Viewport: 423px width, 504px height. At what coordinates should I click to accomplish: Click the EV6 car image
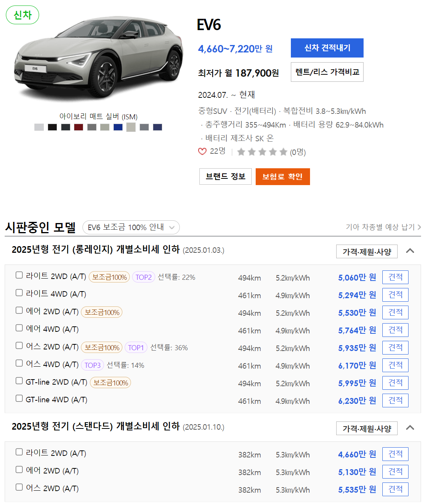[x=99, y=58]
